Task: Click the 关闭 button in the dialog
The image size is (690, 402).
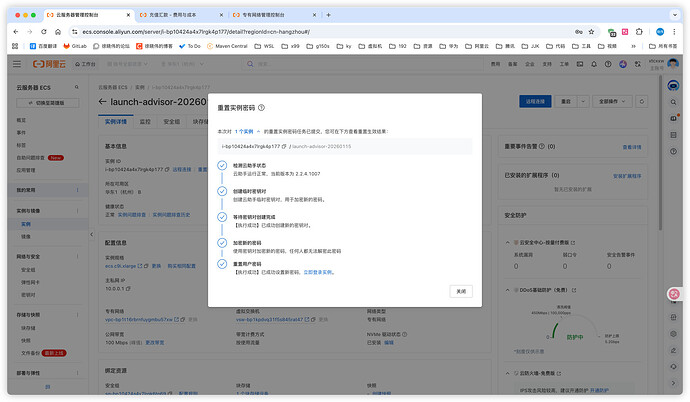Action: [x=459, y=290]
